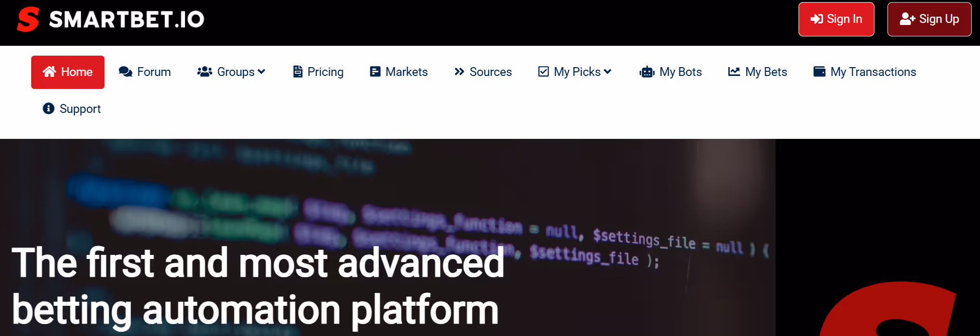This screenshot has height=336, width=980.
Task: Click the Support info circle icon
Action: (x=48, y=108)
